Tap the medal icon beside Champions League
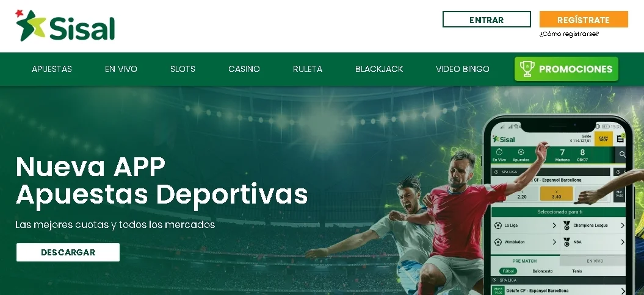 [567, 226]
